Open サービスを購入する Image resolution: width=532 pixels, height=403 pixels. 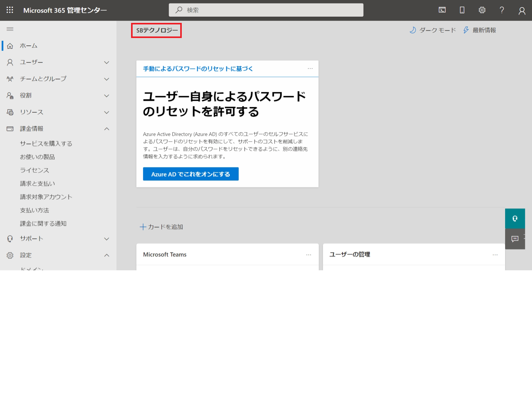point(46,143)
